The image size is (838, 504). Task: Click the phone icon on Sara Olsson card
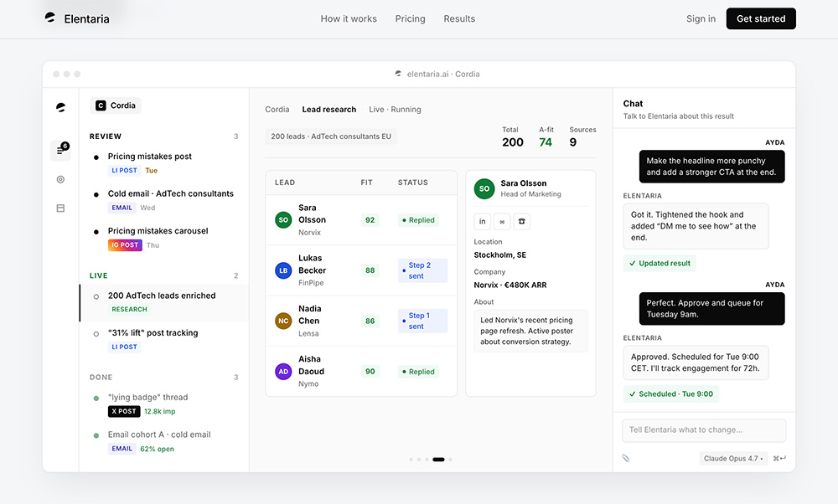pyautogui.click(x=521, y=222)
